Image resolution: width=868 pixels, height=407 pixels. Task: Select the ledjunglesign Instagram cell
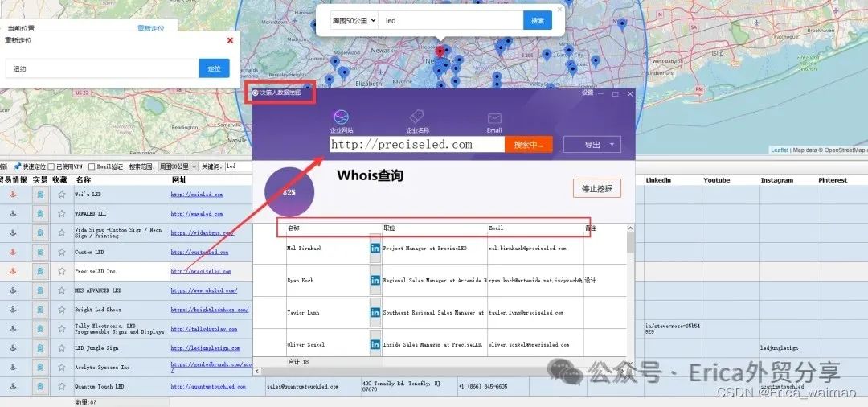[780, 347]
